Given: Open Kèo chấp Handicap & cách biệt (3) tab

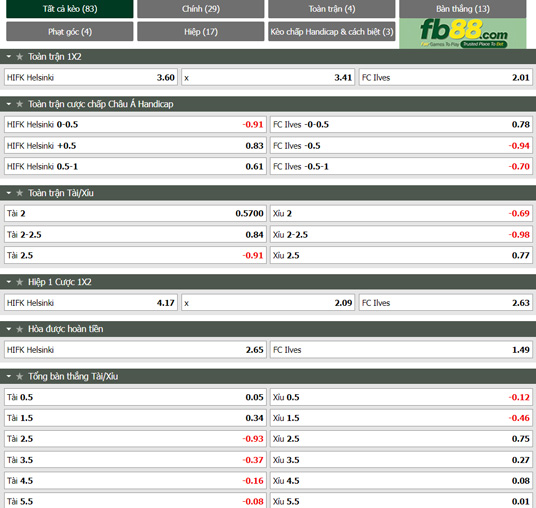Looking at the screenshot, I should coord(332,31).
